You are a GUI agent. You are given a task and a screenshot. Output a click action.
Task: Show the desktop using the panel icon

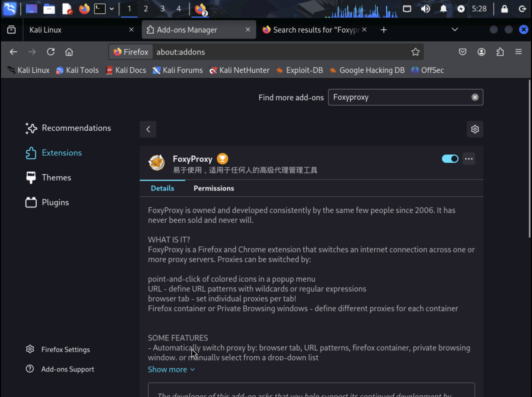click(31, 9)
